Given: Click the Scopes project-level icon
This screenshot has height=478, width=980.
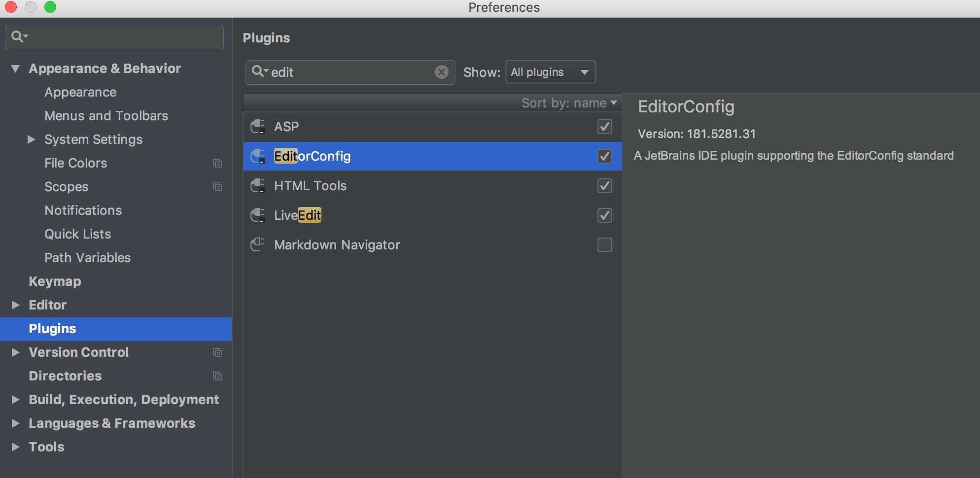Looking at the screenshot, I should click(x=217, y=187).
